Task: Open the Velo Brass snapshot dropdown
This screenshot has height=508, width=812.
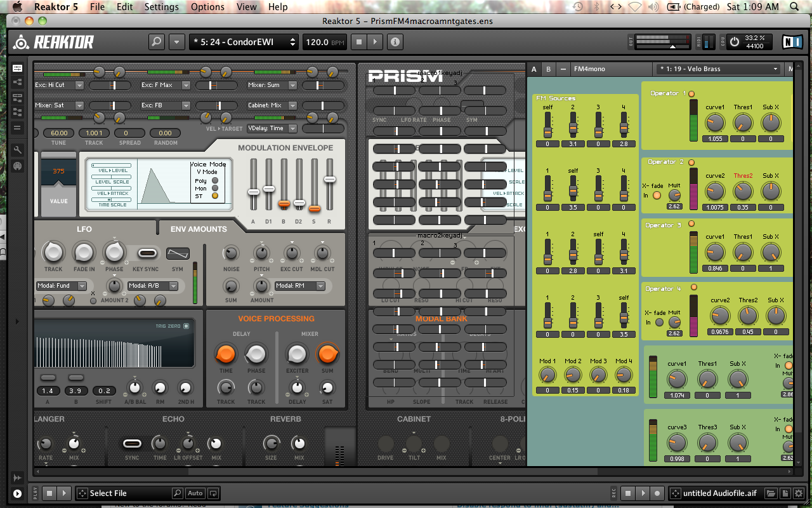Action: tap(718, 69)
